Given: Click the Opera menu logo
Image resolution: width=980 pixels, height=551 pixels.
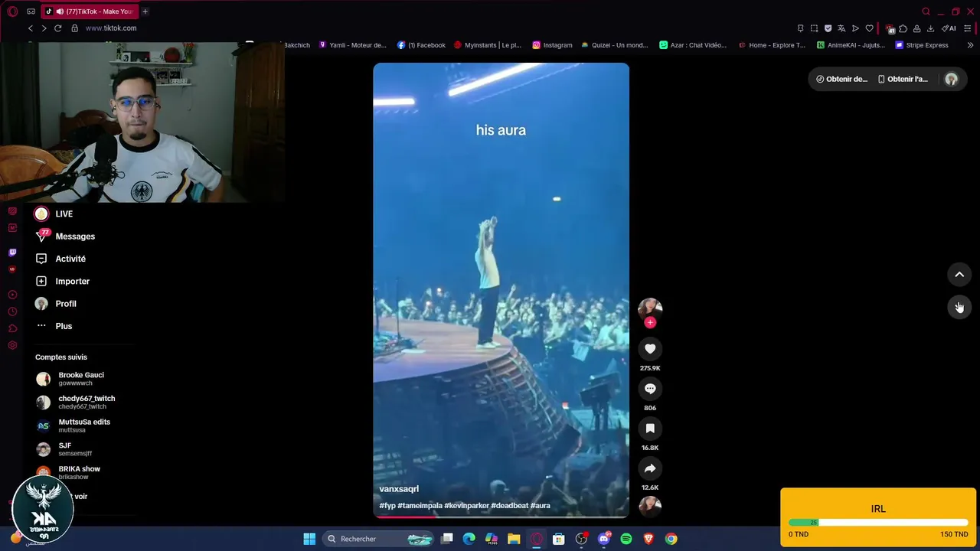Looking at the screenshot, I should [x=12, y=11].
